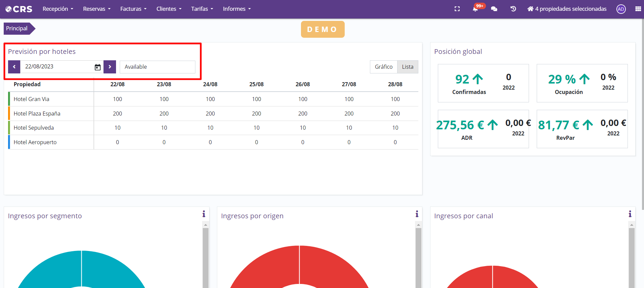Open the Reservas menu
Image resolution: width=644 pixels, height=288 pixels.
[97, 9]
